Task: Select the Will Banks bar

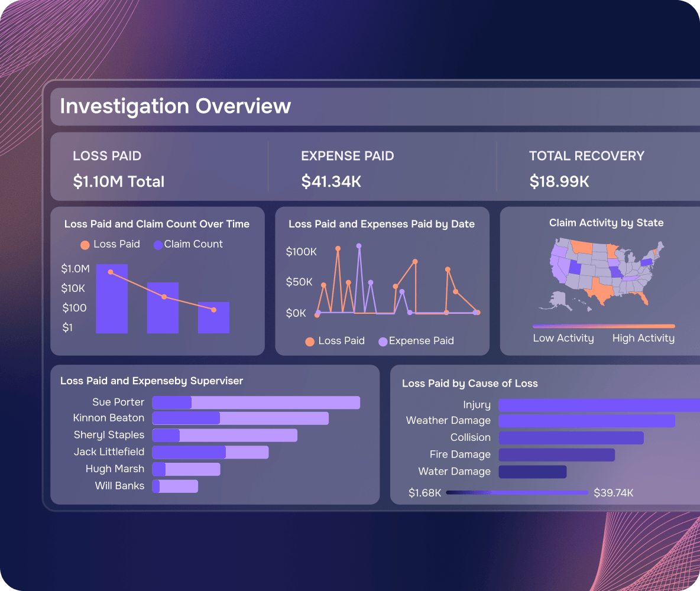Action: 175,486
